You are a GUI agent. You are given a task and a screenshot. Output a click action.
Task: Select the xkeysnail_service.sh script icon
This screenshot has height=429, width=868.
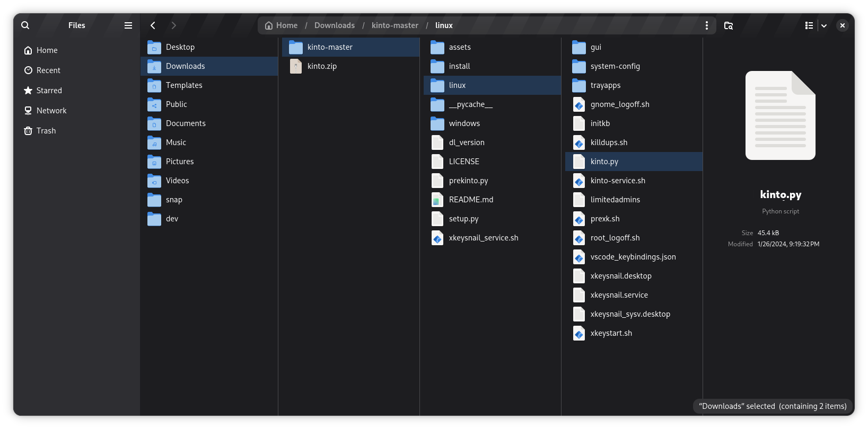[437, 238]
